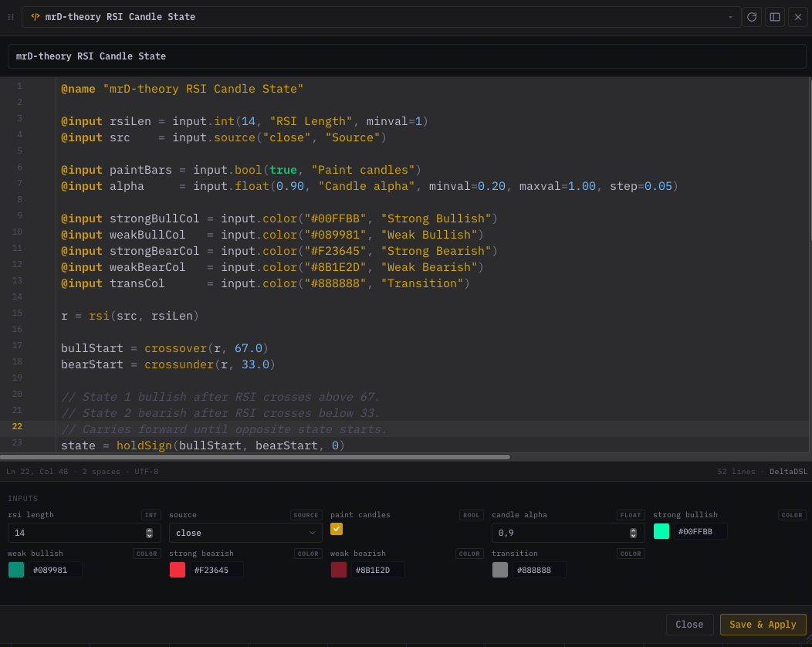Image resolution: width=812 pixels, height=647 pixels.
Task: Click the transCol input line of code
Action: (x=266, y=283)
